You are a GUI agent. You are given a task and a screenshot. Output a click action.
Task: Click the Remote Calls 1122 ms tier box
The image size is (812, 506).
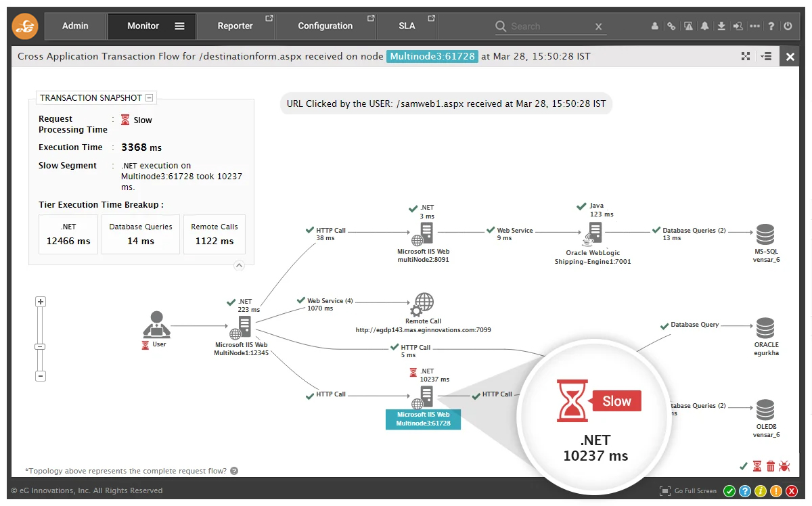click(215, 235)
